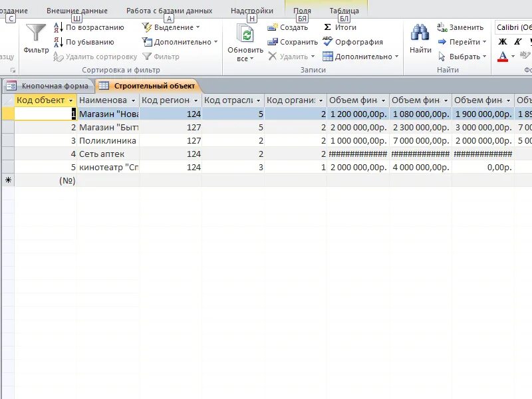The width and height of the screenshot is (532, 399).
Task: Open the Код органи column filter arrow
Action: [321, 100]
